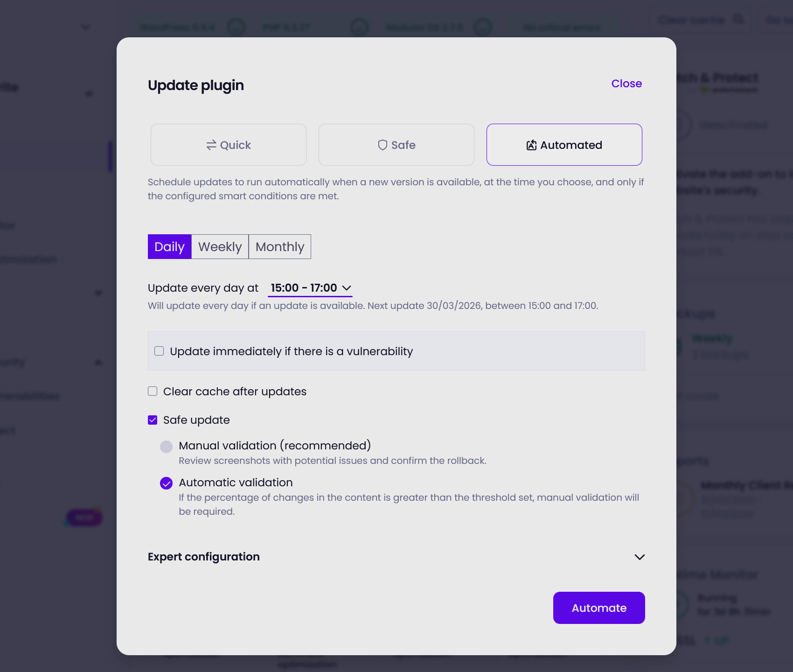Click the chevron on Expert configuration
Screen dimensions: 793x672
(x=640, y=557)
